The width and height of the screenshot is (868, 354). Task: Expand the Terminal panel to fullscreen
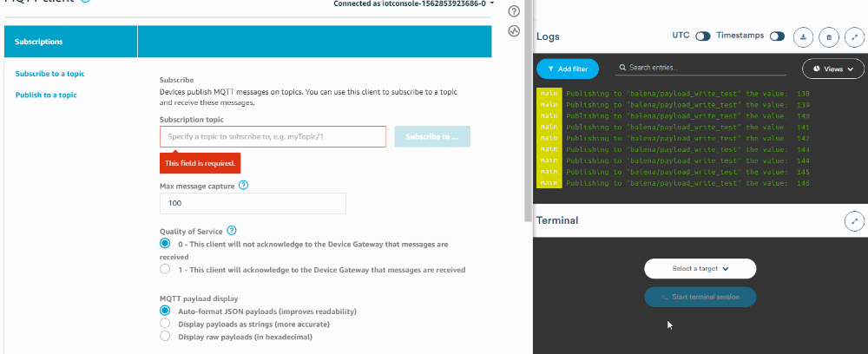point(855,221)
